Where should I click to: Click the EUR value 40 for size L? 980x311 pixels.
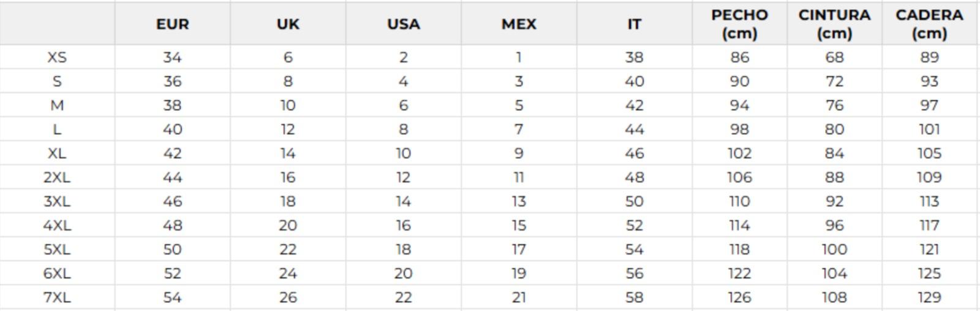[173, 129]
